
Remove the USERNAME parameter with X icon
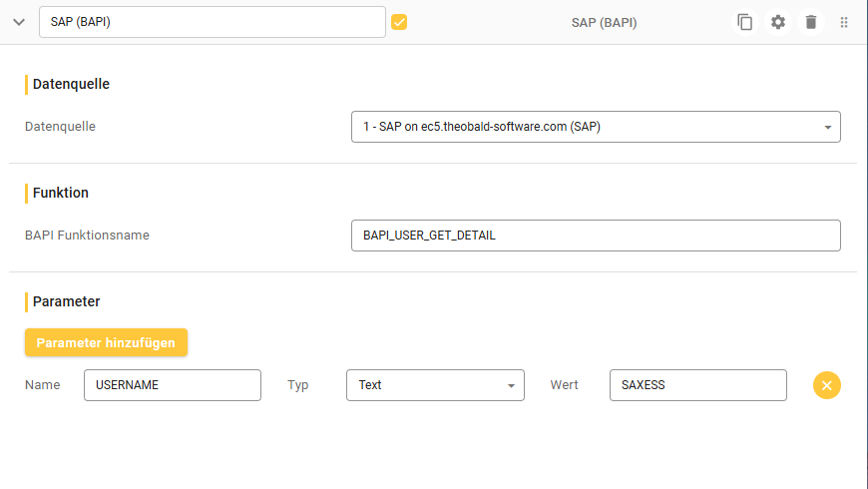click(x=827, y=385)
